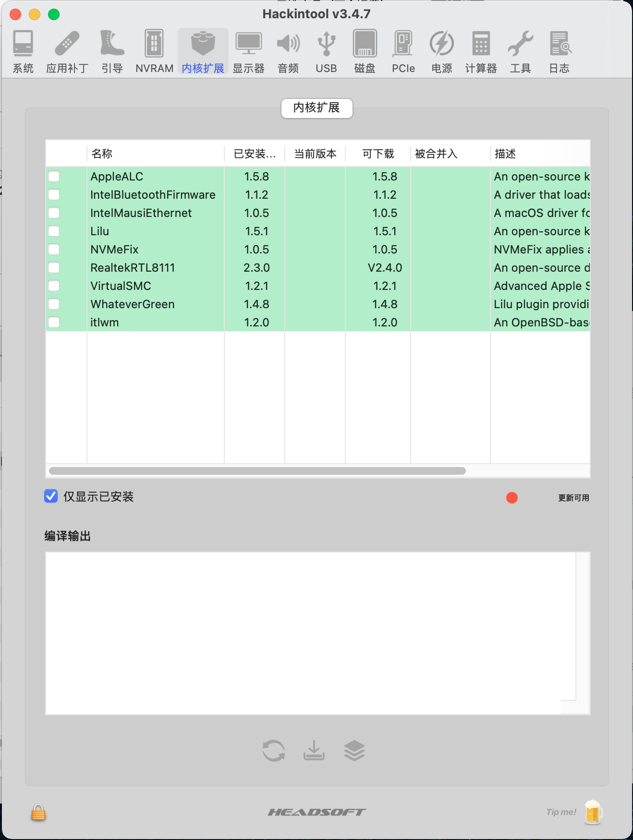Click the 'A driver that loads' description
The height and width of the screenshot is (840, 633).
(540, 194)
